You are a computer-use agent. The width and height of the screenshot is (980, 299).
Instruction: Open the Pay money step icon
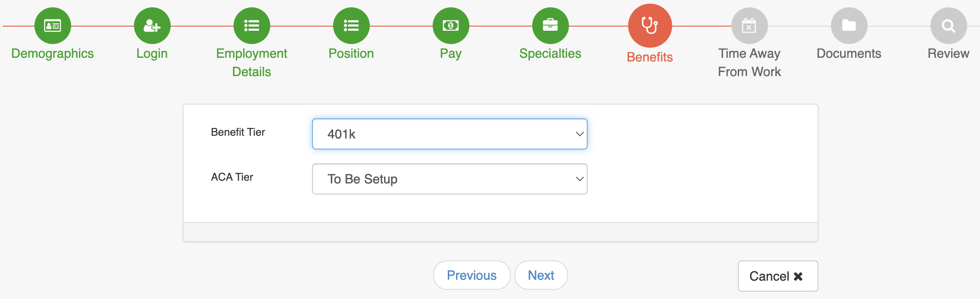point(450,26)
